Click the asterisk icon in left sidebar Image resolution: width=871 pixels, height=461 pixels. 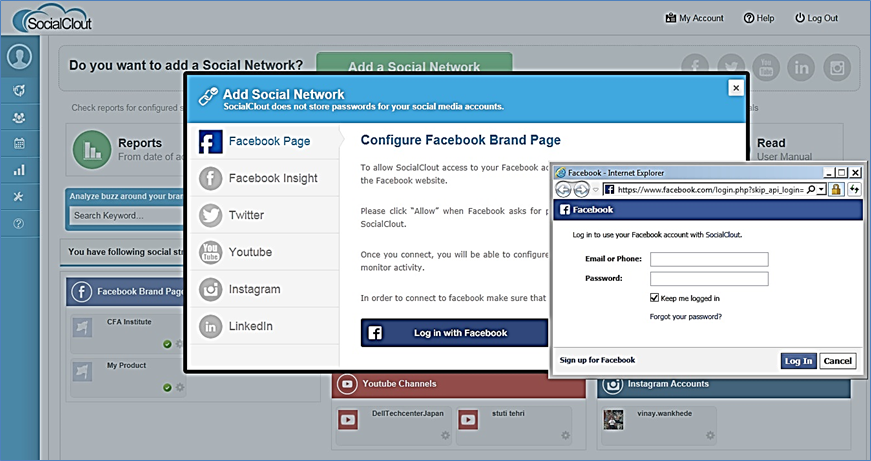(19, 197)
